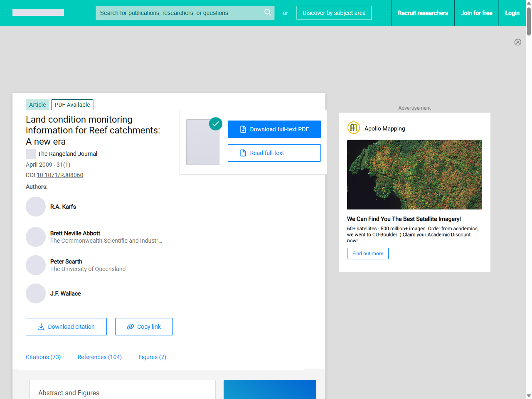Close the advertisement with X icon
This screenshot has height=399, width=532.
(518, 42)
